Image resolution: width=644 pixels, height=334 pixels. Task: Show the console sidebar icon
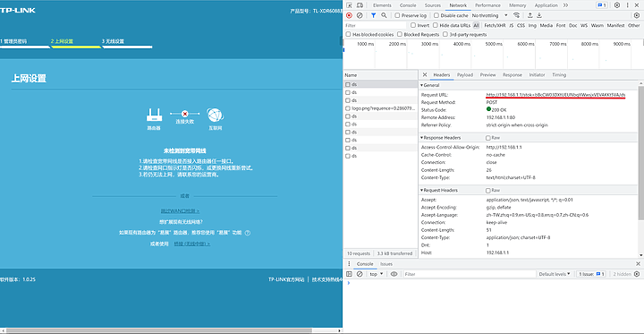coord(349,274)
